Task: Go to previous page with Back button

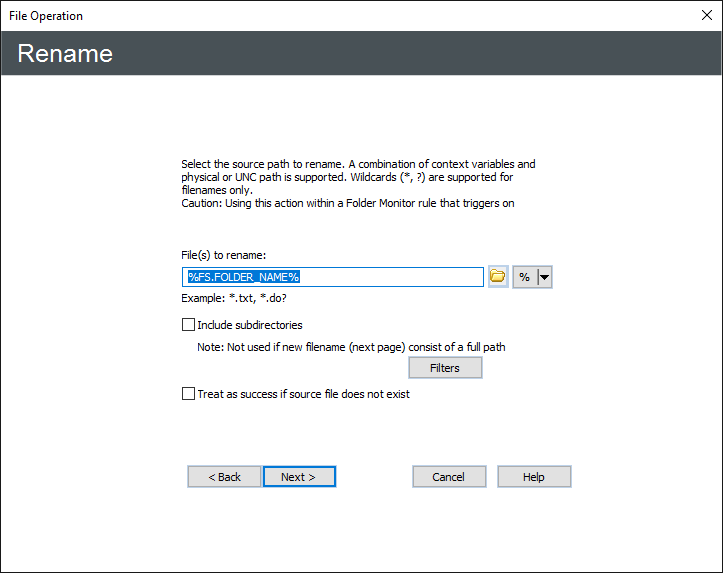Action: (224, 477)
